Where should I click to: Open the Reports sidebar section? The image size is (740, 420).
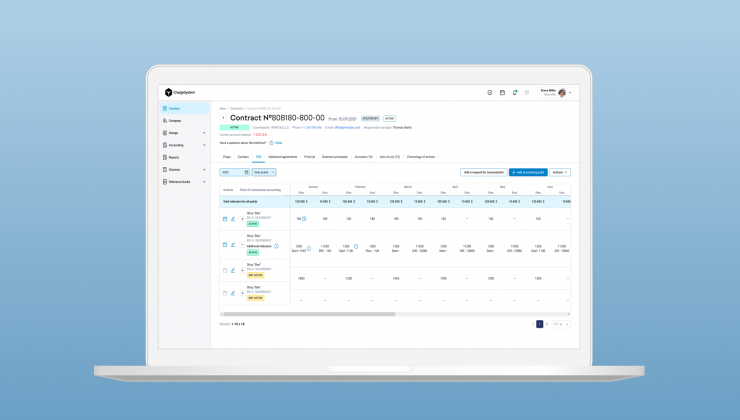185,158
